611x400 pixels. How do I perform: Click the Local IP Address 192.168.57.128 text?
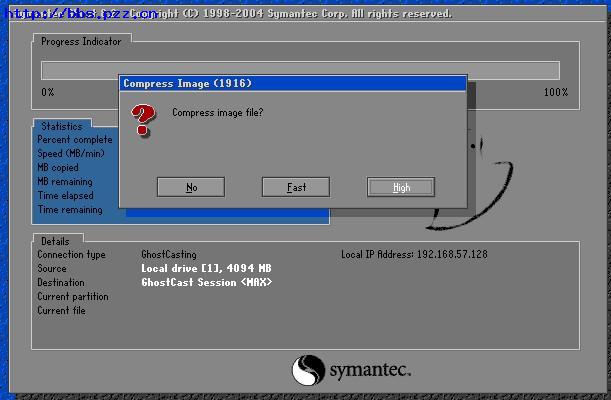pos(414,255)
